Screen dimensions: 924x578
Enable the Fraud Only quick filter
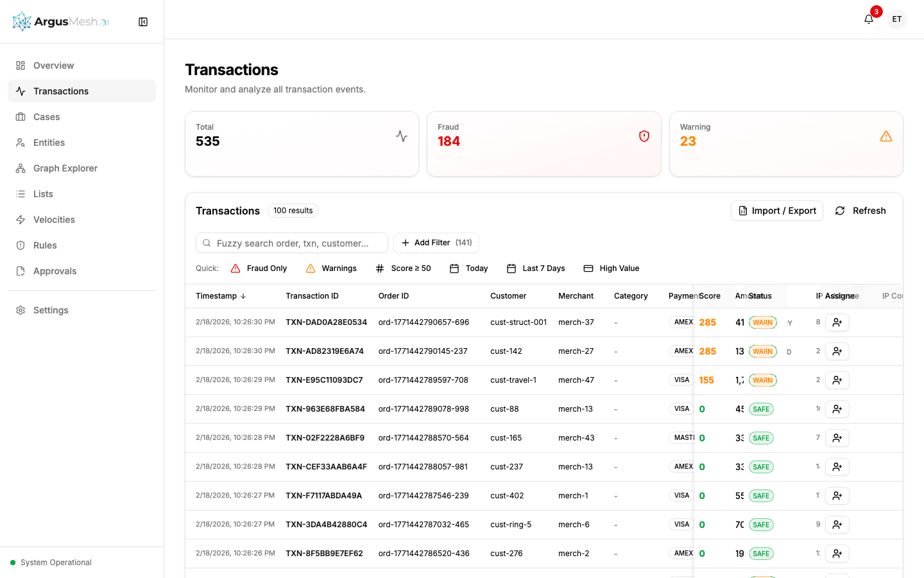coord(259,268)
